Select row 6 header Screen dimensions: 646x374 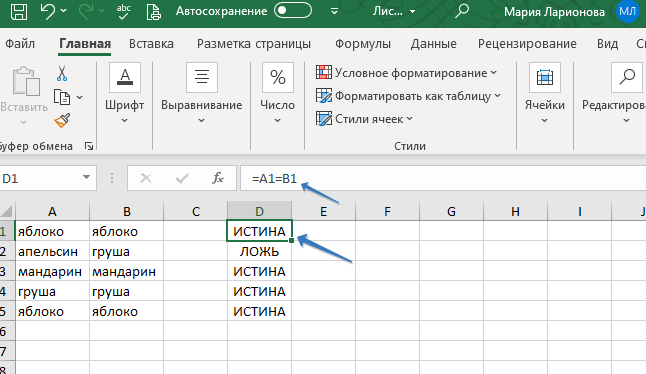(7, 331)
